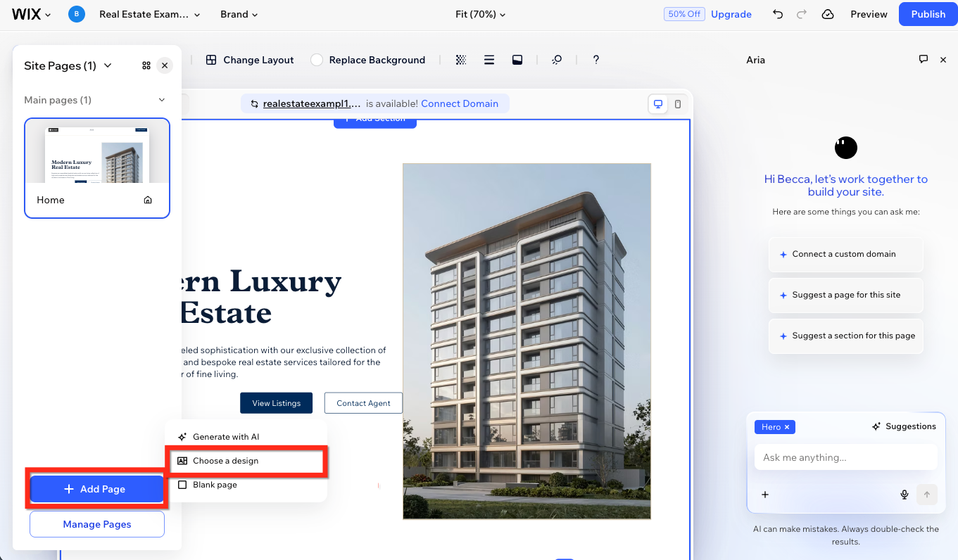Click the Replace Background color circle
Image resolution: width=958 pixels, height=560 pixels.
(x=317, y=60)
